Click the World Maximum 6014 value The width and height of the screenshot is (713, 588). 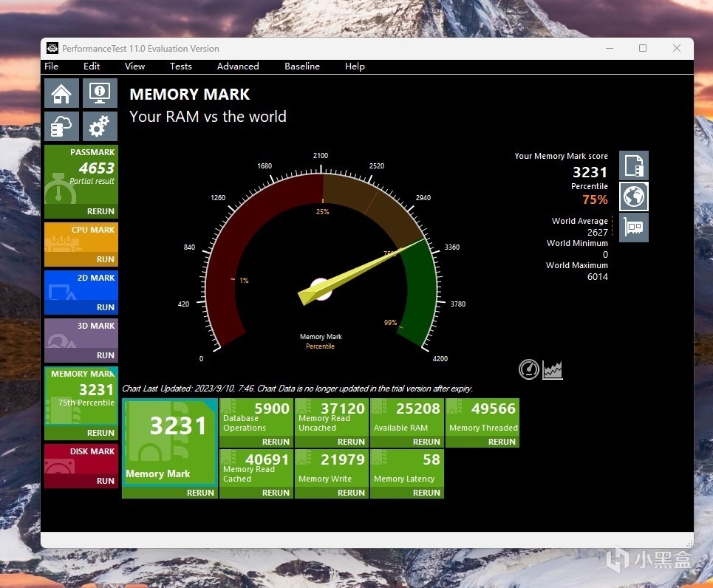click(598, 277)
